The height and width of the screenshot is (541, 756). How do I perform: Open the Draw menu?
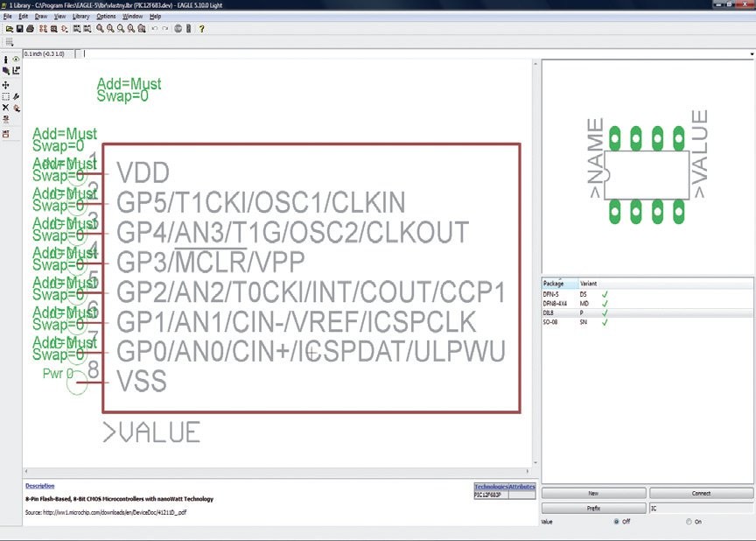(41, 17)
